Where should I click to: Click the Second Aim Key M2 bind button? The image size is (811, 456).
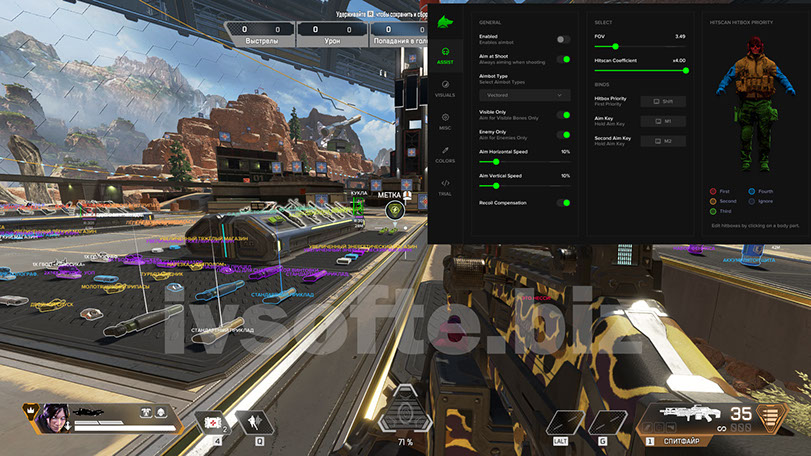[x=663, y=141]
